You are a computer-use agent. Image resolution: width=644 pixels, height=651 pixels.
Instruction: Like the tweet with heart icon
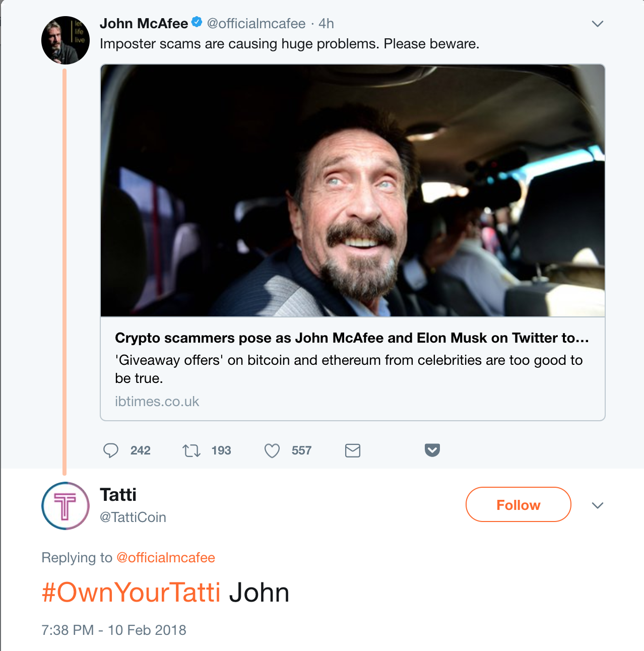[x=272, y=450]
